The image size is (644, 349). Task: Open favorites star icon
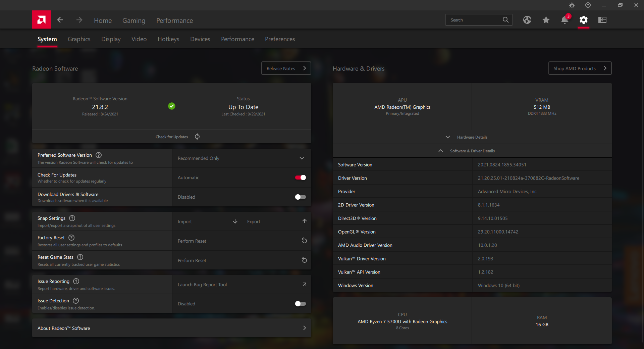[546, 20]
